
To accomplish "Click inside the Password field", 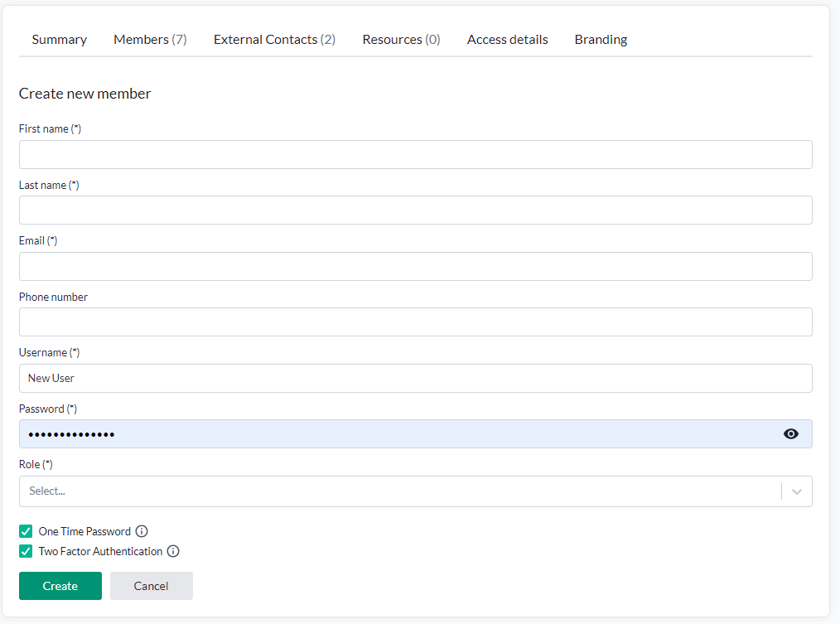I will (x=416, y=434).
